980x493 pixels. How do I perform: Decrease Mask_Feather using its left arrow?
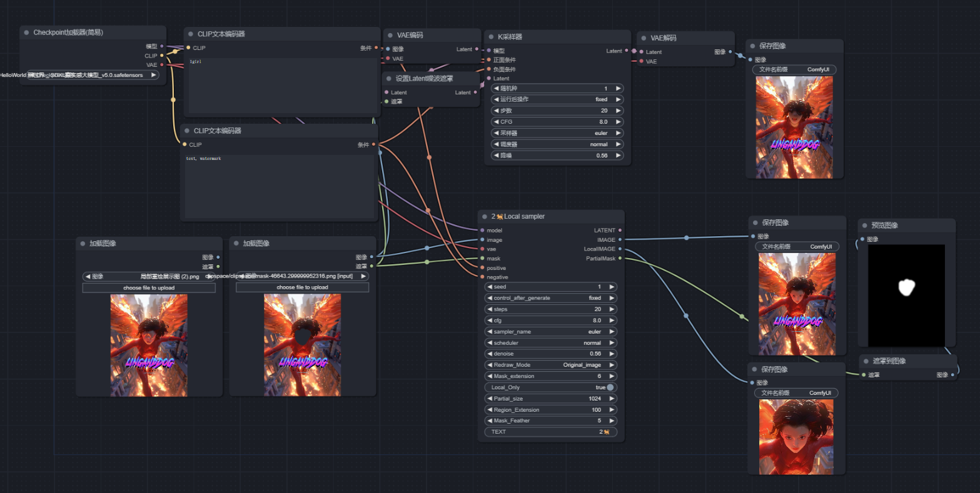(x=489, y=421)
